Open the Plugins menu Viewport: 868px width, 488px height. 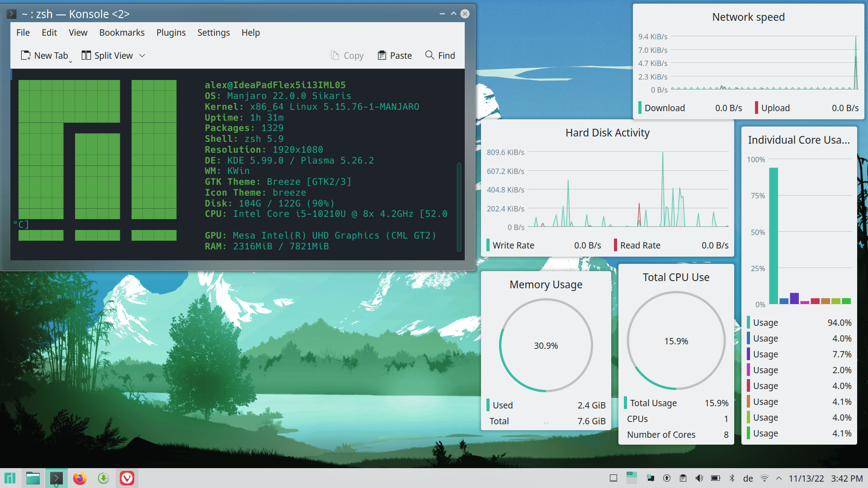pyautogui.click(x=171, y=33)
